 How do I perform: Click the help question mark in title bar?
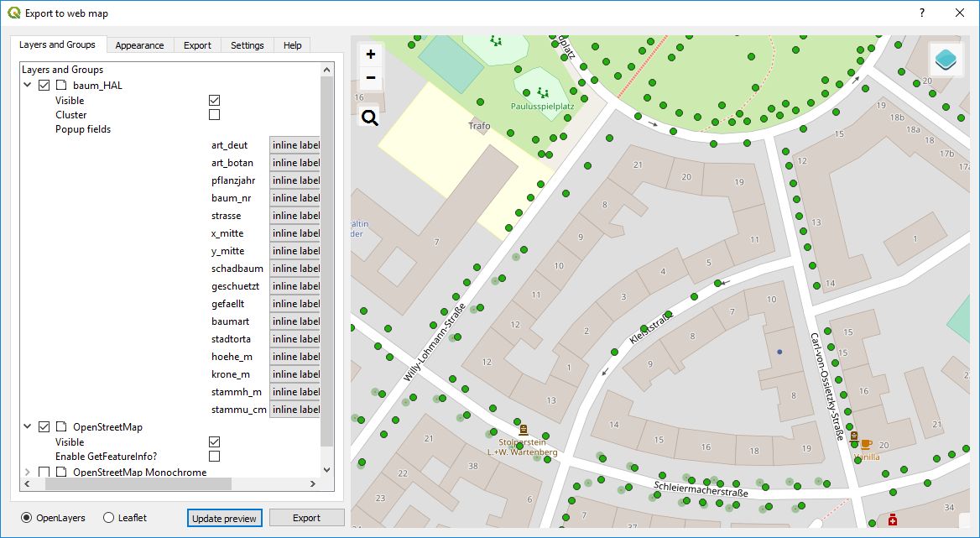pyautogui.click(x=921, y=13)
